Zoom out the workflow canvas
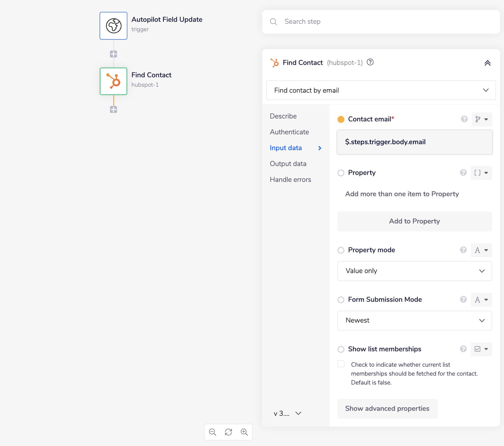The height and width of the screenshot is (446, 504). [212, 432]
